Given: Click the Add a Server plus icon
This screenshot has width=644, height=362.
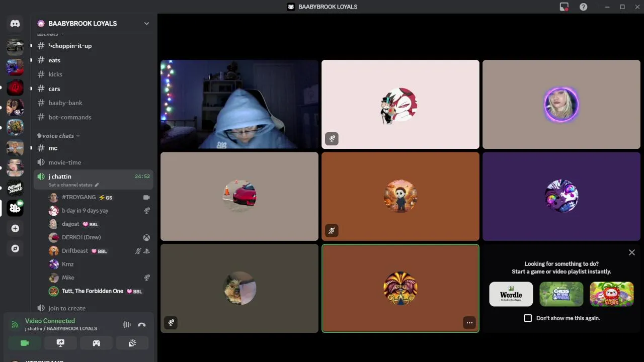Looking at the screenshot, I should pos(15,228).
